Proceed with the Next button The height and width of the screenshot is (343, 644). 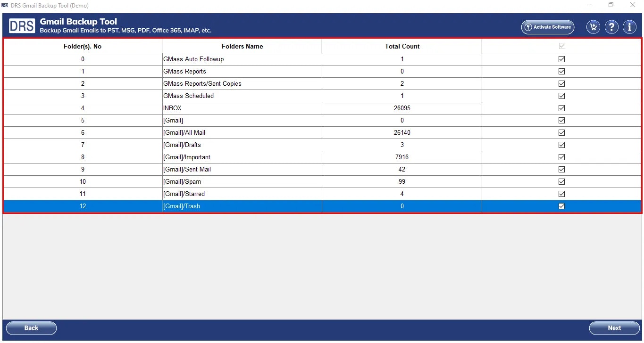coord(614,328)
